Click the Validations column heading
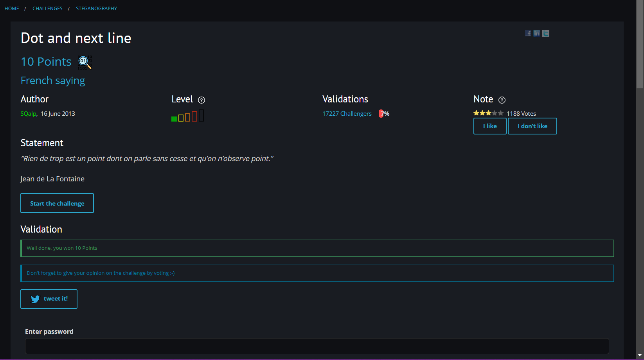Image resolution: width=644 pixels, height=360 pixels. [x=345, y=99]
